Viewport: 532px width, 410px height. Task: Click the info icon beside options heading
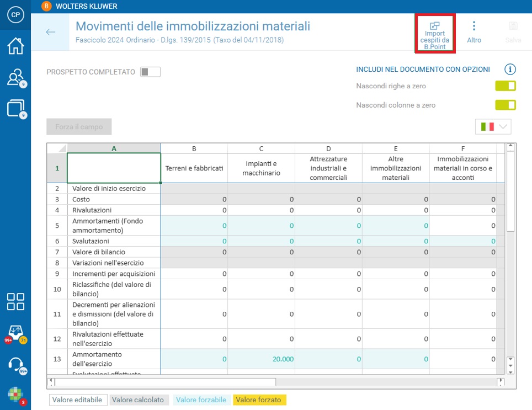tap(510, 69)
